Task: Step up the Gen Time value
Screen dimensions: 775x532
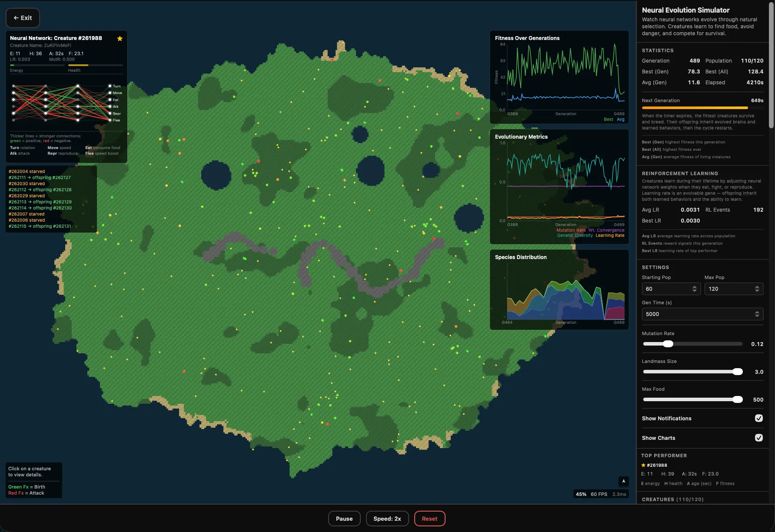Action: pos(757,312)
